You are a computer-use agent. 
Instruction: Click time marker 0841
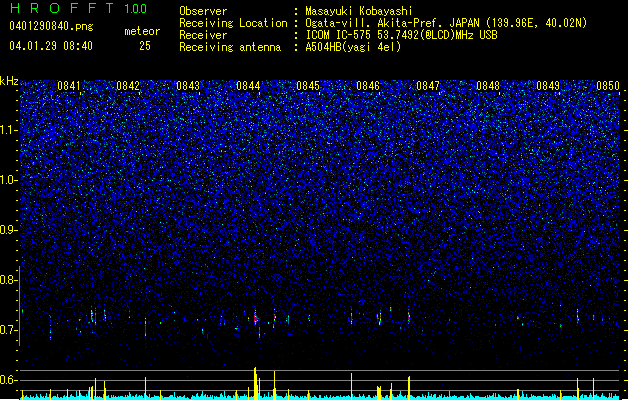point(69,86)
